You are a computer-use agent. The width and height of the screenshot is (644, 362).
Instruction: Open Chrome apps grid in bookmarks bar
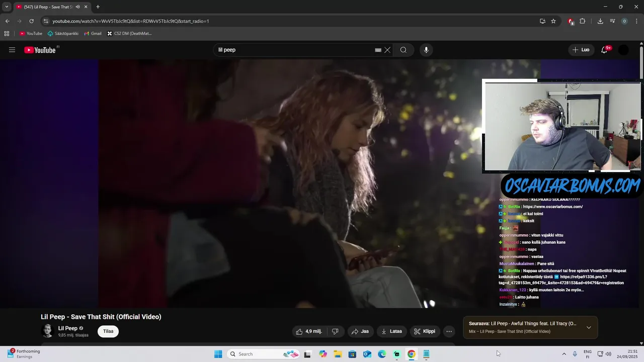pos(7,34)
